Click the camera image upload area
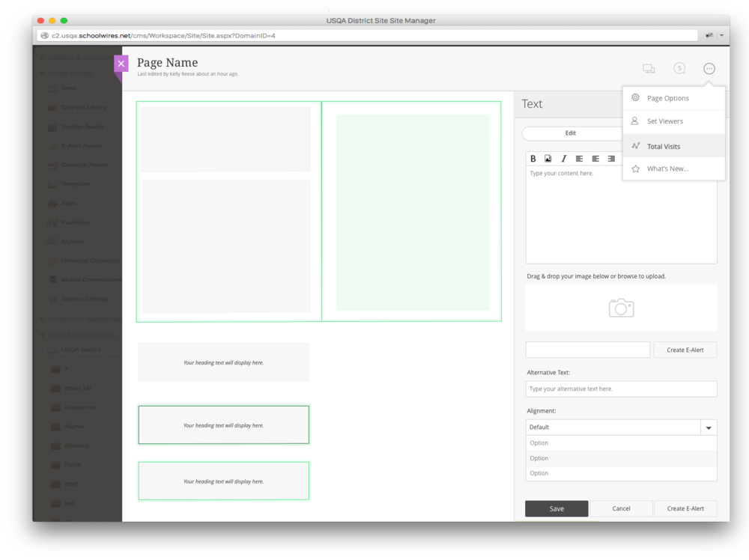Image resolution: width=749 pixels, height=560 pixels. [621, 308]
